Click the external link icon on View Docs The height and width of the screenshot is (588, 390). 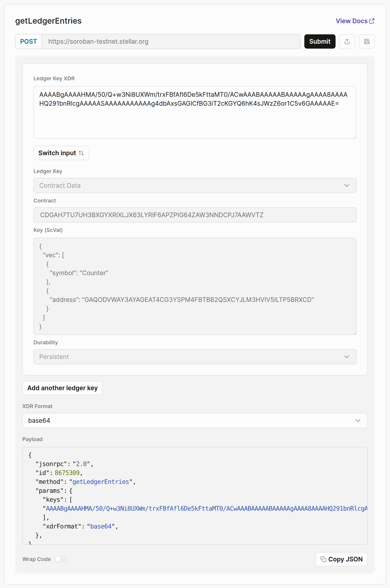coord(372,21)
